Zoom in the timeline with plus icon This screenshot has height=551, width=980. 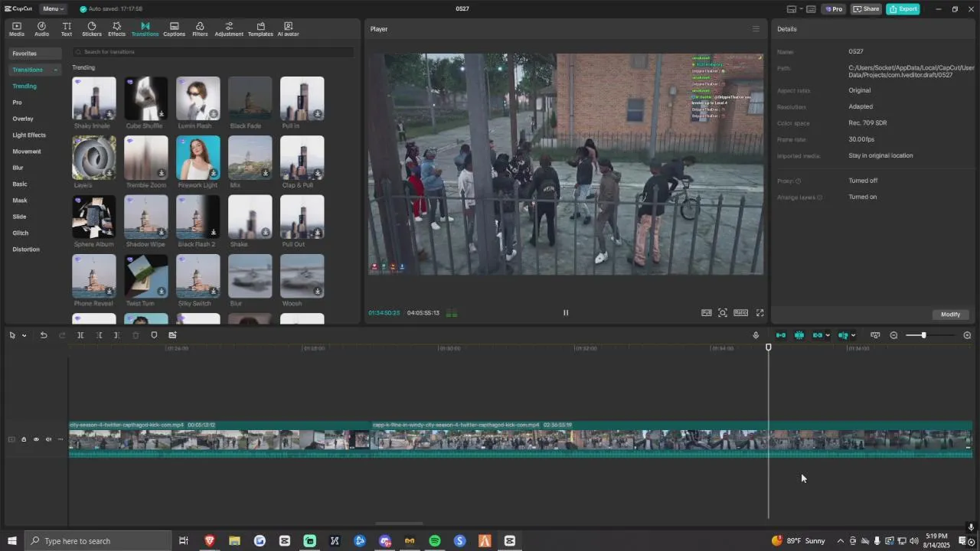click(x=967, y=335)
